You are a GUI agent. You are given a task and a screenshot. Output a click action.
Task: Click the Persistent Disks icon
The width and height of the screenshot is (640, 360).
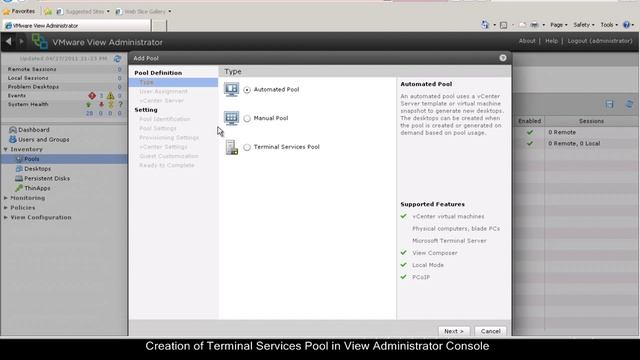(x=19, y=178)
